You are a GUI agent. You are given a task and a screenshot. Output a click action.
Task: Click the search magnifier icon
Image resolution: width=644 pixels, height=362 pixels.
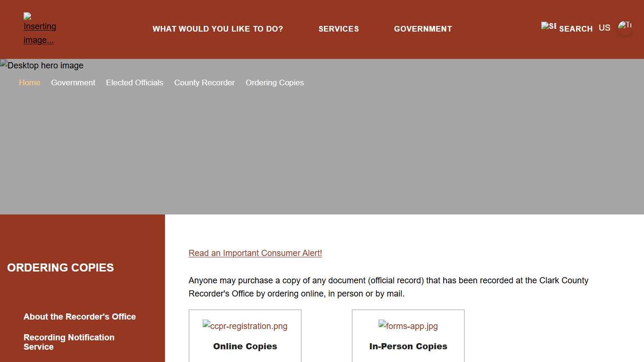(549, 26)
